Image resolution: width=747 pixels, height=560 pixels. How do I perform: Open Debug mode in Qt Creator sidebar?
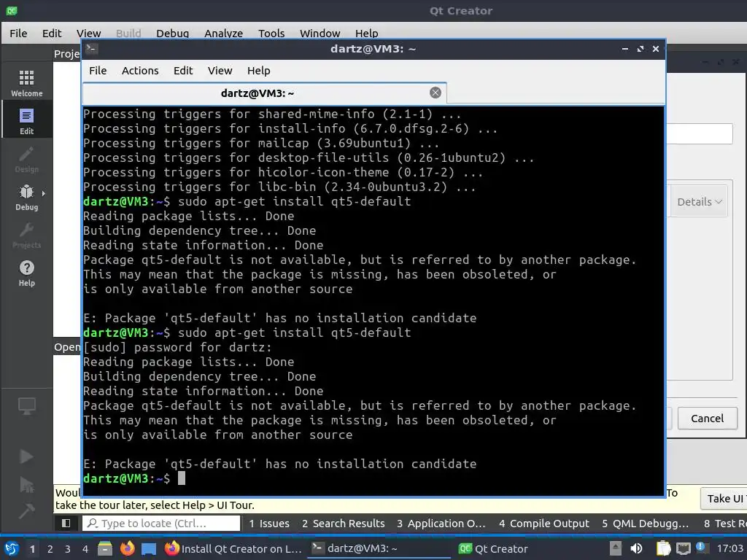[x=27, y=197]
